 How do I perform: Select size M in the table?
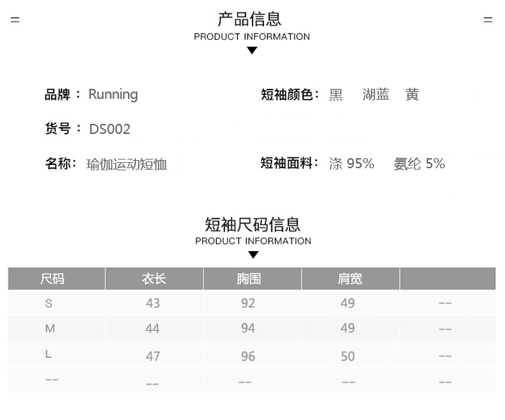tap(49, 328)
